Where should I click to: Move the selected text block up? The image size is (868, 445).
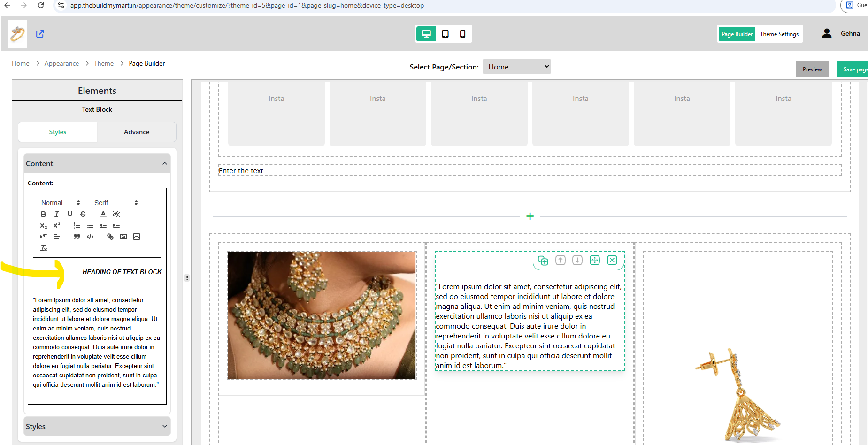click(561, 260)
